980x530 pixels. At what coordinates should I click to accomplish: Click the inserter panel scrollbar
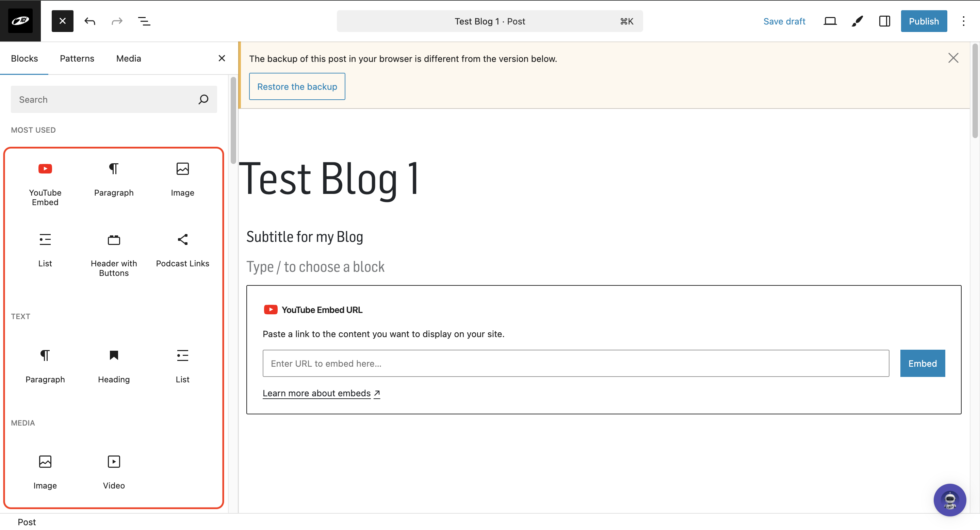[x=233, y=120]
